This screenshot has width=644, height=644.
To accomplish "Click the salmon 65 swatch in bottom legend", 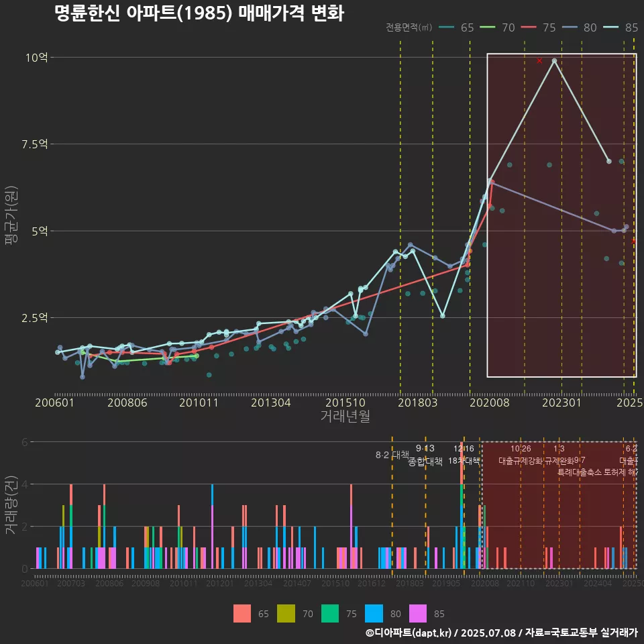I will click(242, 614).
